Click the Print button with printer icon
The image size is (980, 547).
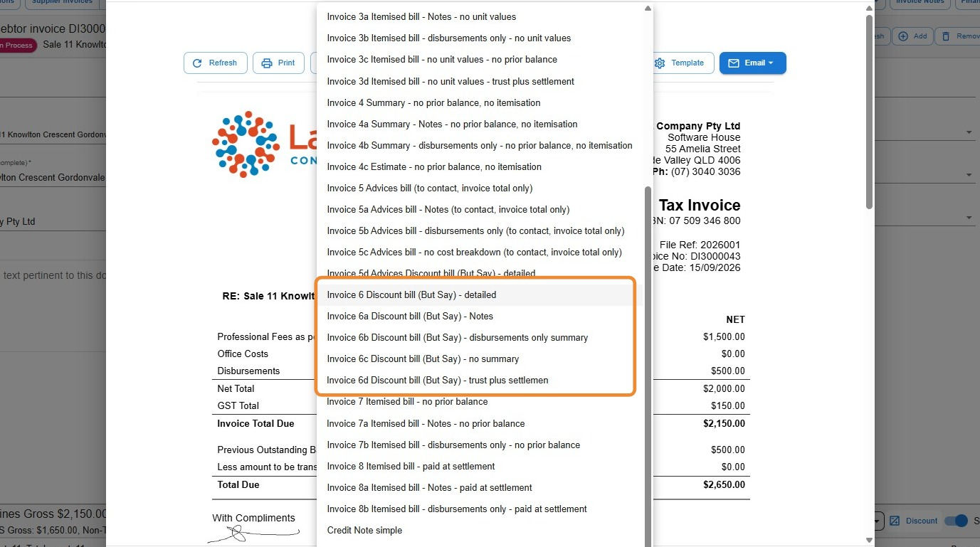tap(278, 63)
